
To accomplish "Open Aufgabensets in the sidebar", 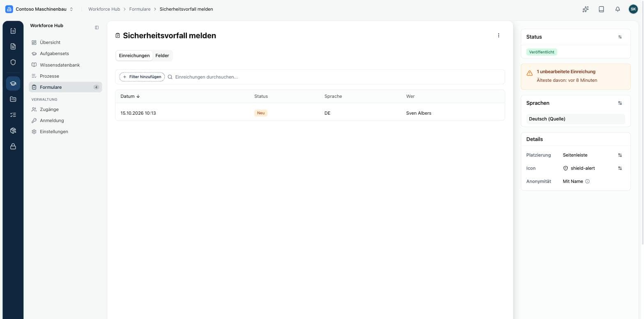I will tap(65, 53).
